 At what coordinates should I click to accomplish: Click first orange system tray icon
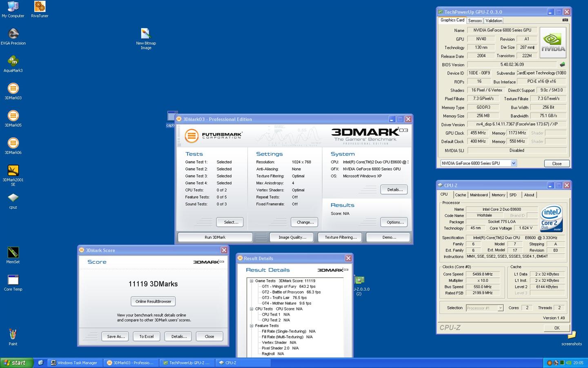coord(550,363)
